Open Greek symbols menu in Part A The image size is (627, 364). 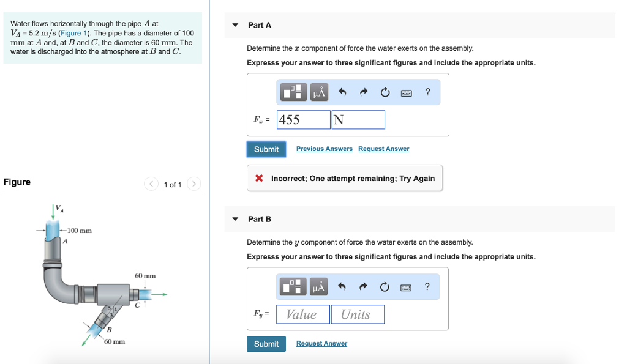coord(319,92)
